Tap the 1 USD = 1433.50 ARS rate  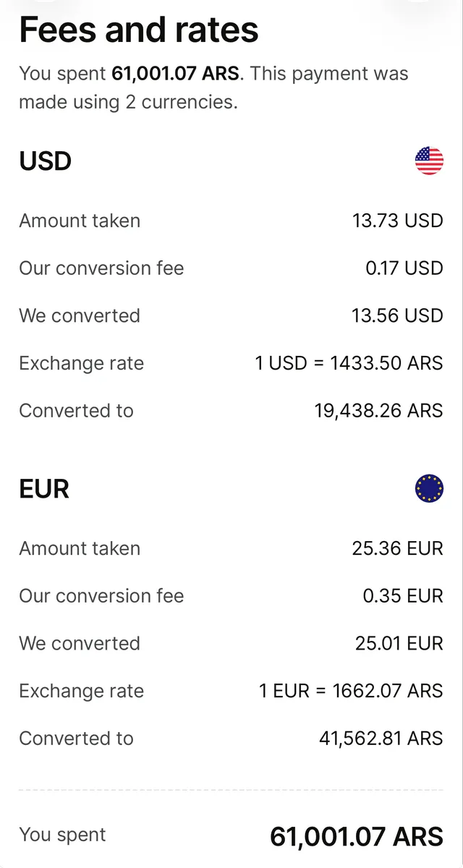coord(349,363)
